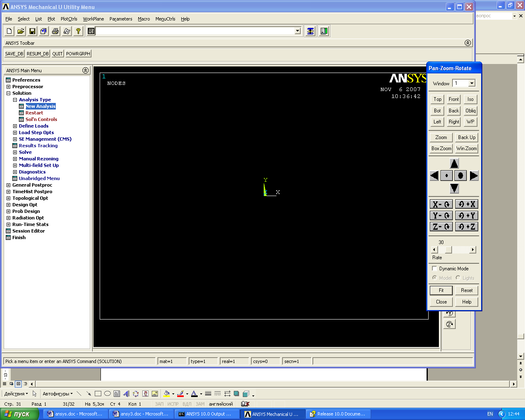Click the Rate slider right arrow
The height and width of the screenshot is (420, 525).
(x=472, y=250)
